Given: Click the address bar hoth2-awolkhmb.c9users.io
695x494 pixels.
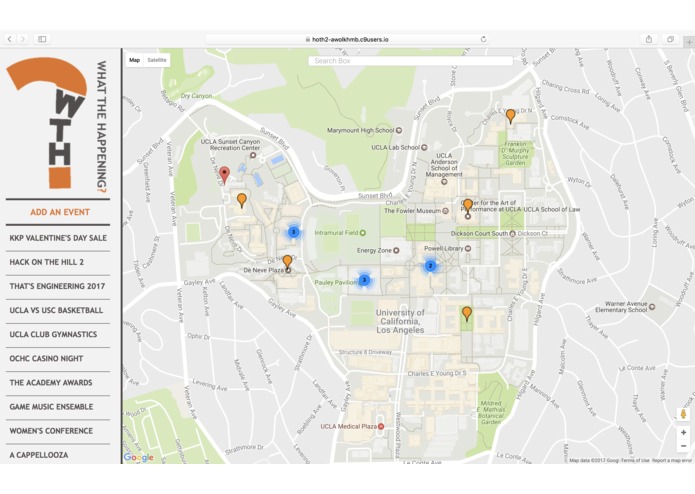Looking at the screenshot, I should tap(347, 39).
